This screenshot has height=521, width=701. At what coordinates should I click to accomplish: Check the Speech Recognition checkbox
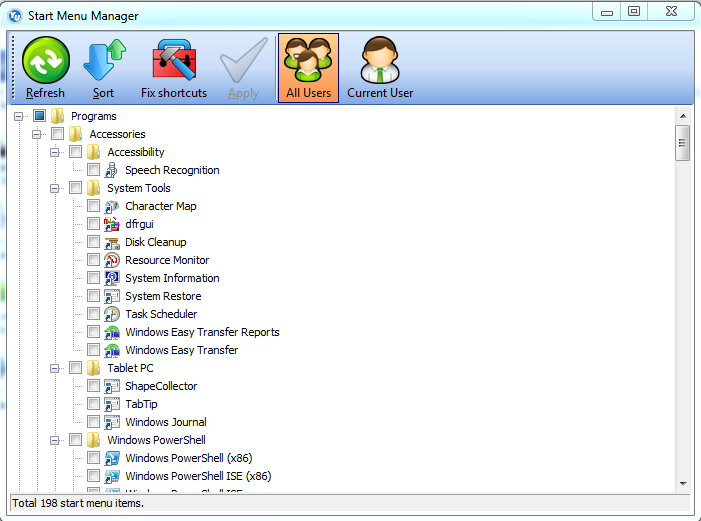point(93,169)
